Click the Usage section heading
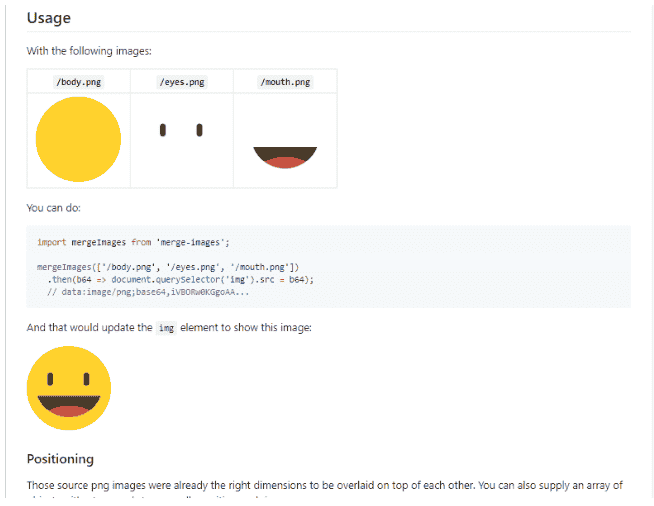 point(48,18)
